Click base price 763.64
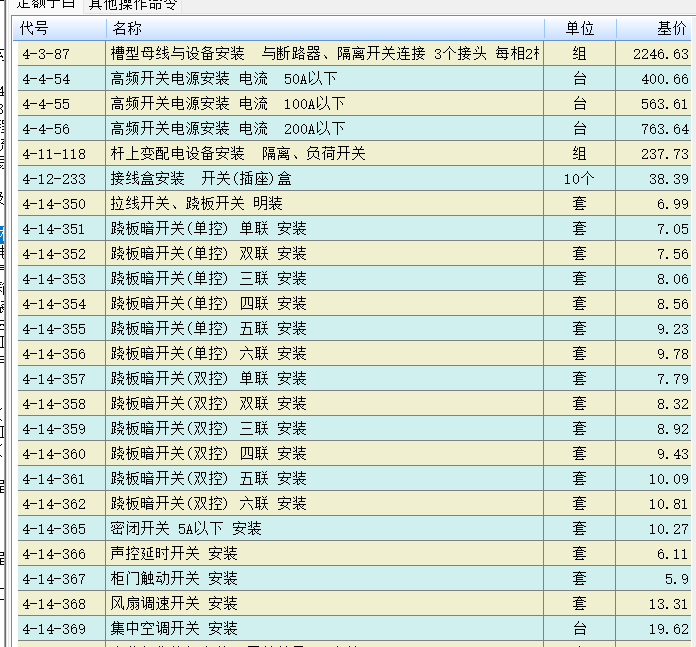The image size is (696, 647). (664, 129)
